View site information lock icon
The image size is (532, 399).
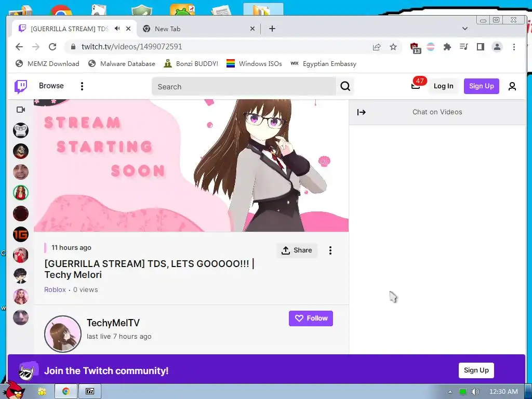click(73, 47)
